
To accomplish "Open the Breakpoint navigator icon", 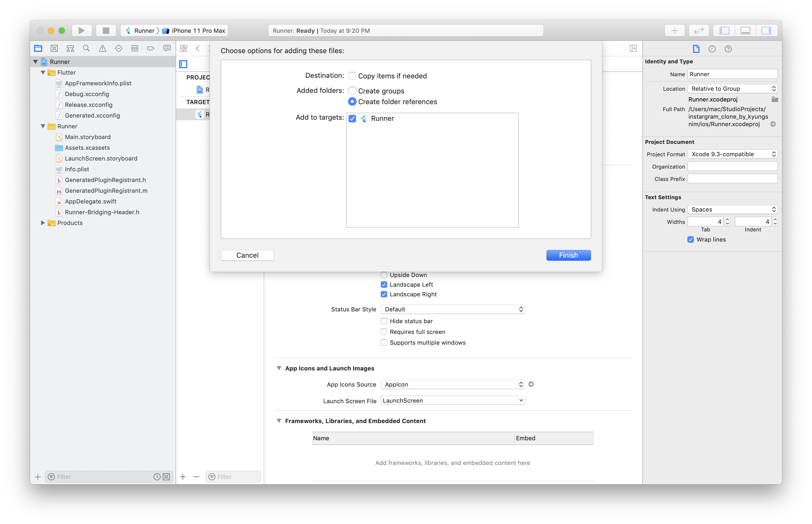I will 151,48.
